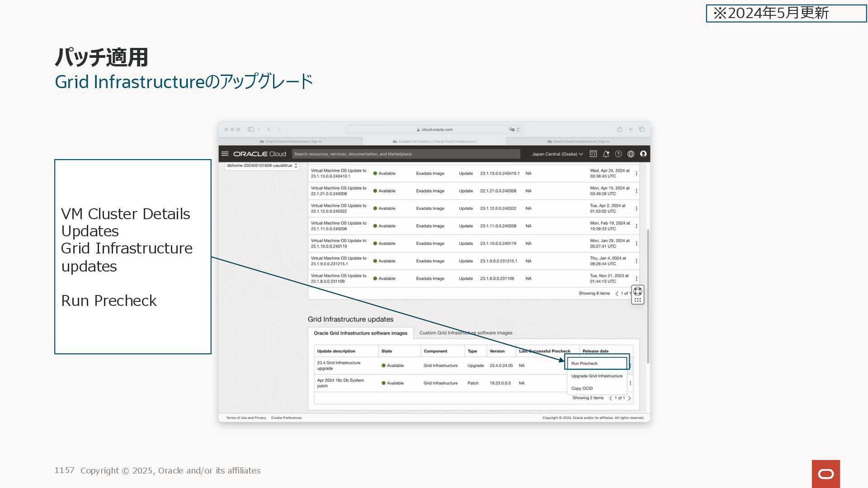The height and width of the screenshot is (488, 868).
Task: Open the Cloud Shell developer tools icon
Action: [593, 154]
